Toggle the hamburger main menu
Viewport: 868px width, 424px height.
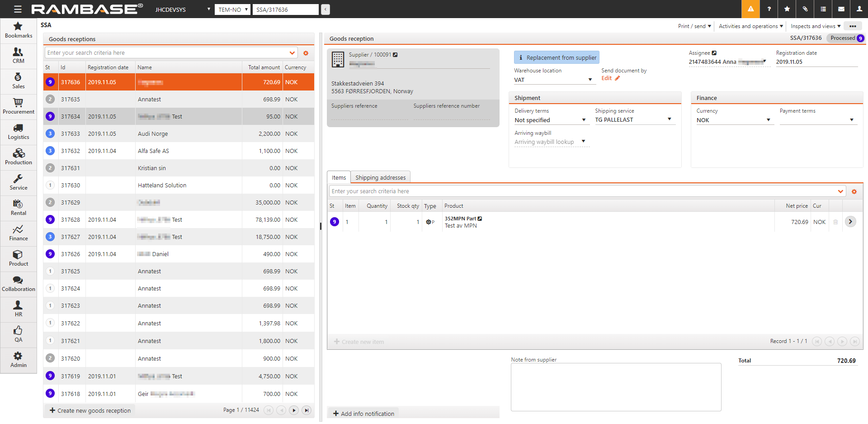18,9
